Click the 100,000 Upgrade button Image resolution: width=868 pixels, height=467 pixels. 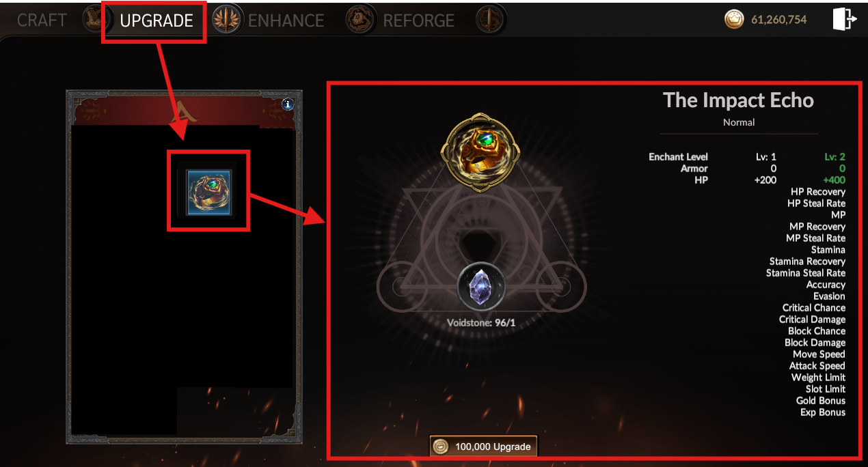click(x=483, y=447)
